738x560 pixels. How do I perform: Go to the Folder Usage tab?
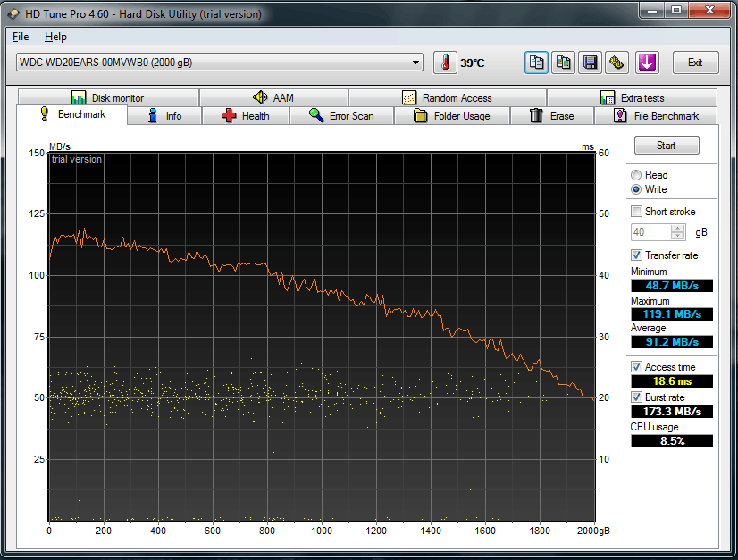pos(452,116)
